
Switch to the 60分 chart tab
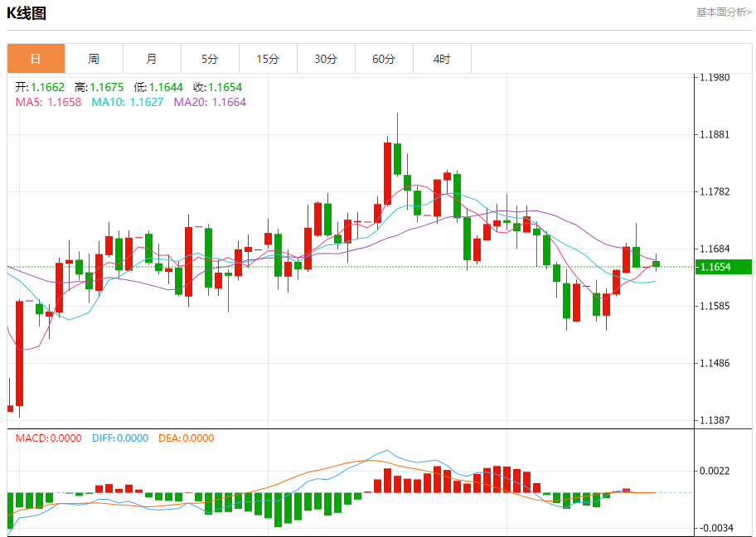pos(384,59)
